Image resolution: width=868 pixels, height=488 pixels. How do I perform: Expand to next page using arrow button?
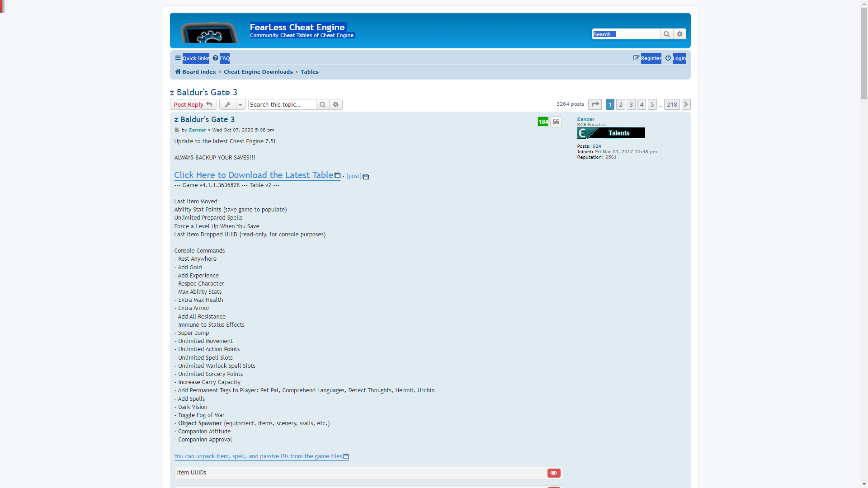(686, 104)
